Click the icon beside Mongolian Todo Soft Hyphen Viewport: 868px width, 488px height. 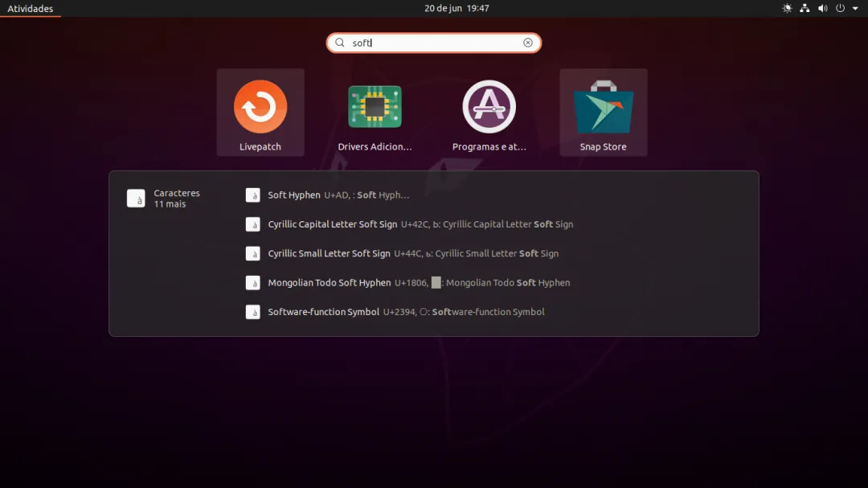pyautogui.click(x=253, y=282)
